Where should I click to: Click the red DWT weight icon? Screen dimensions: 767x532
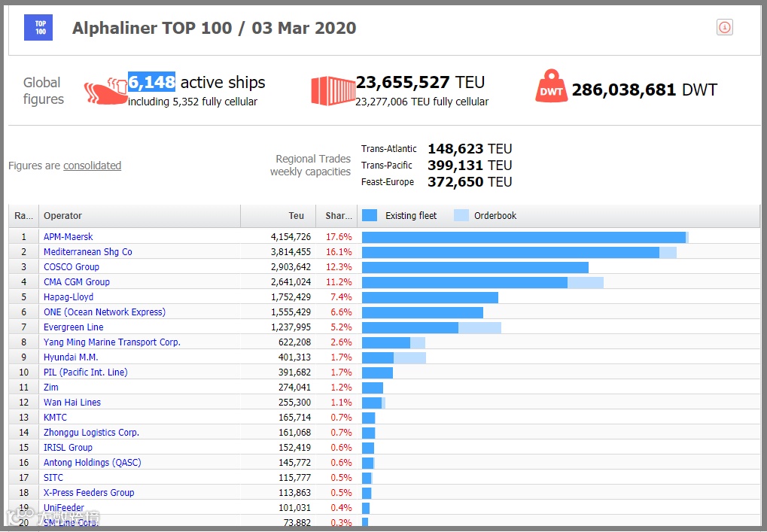551,86
